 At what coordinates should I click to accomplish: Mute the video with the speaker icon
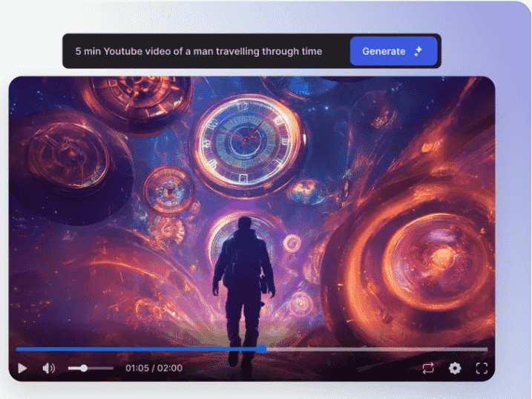point(49,368)
